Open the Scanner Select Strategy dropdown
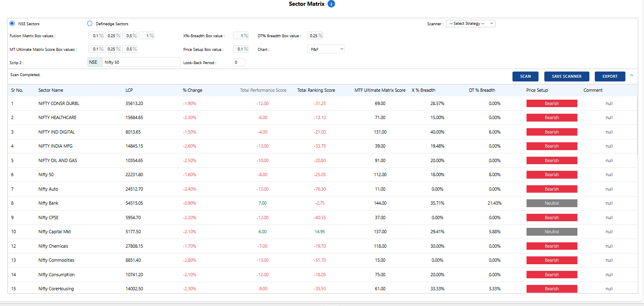The width and height of the screenshot is (644, 306). pyautogui.click(x=471, y=24)
